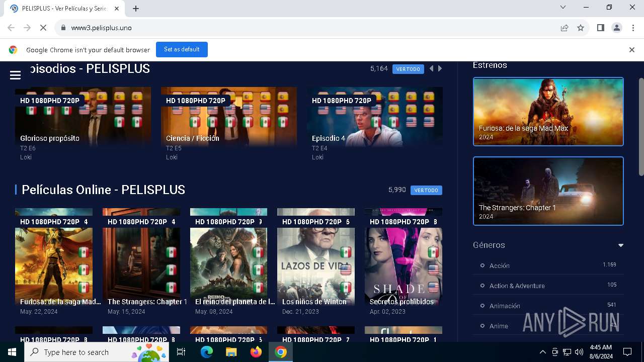
Task: Open The Strangers: Chapter 1 poster
Action: (x=141, y=257)
